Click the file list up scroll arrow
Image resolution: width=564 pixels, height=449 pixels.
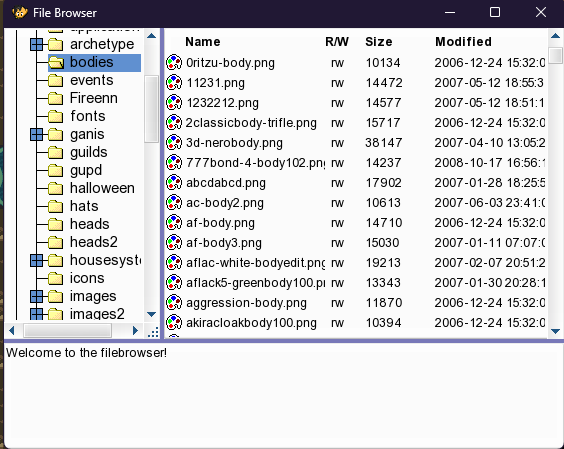(x=555, y=35)
